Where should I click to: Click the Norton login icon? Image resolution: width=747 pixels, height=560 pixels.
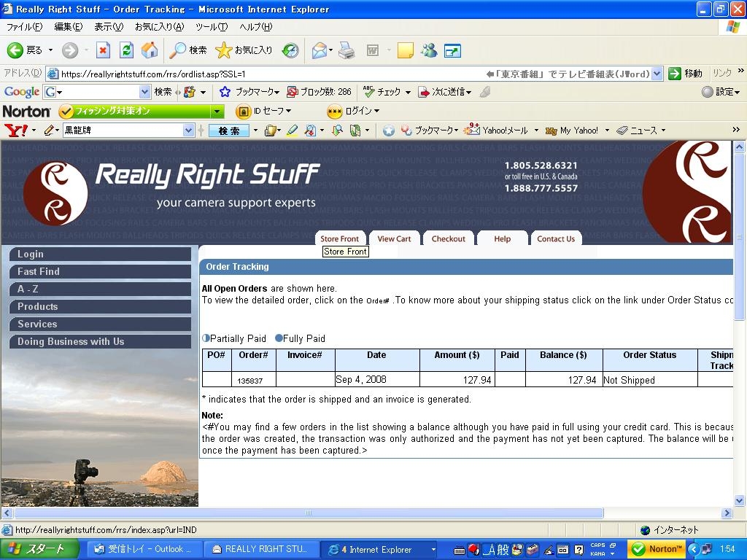pyautogui.click(x=334, y=112)
